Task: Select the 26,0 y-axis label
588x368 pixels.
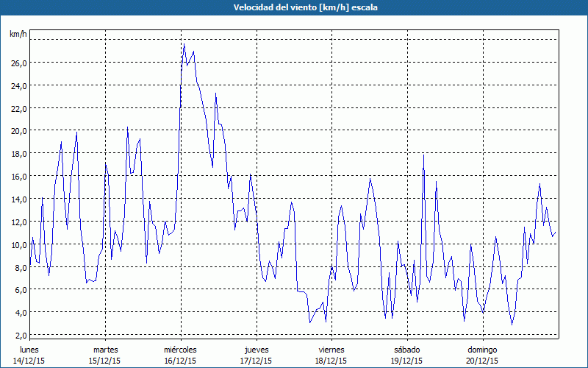Action: 18,63
